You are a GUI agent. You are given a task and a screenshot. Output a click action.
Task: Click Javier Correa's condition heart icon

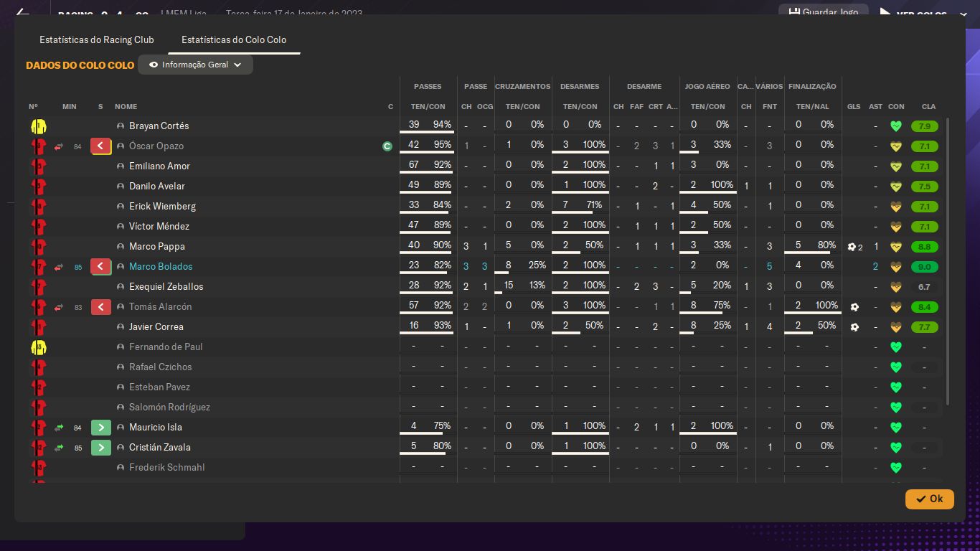pos(895,327)
